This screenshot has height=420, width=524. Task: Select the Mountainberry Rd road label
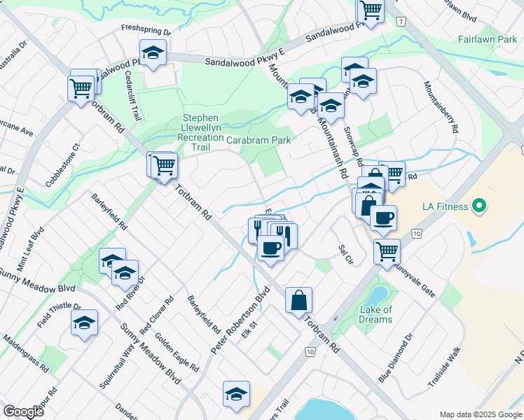point(441,107)
